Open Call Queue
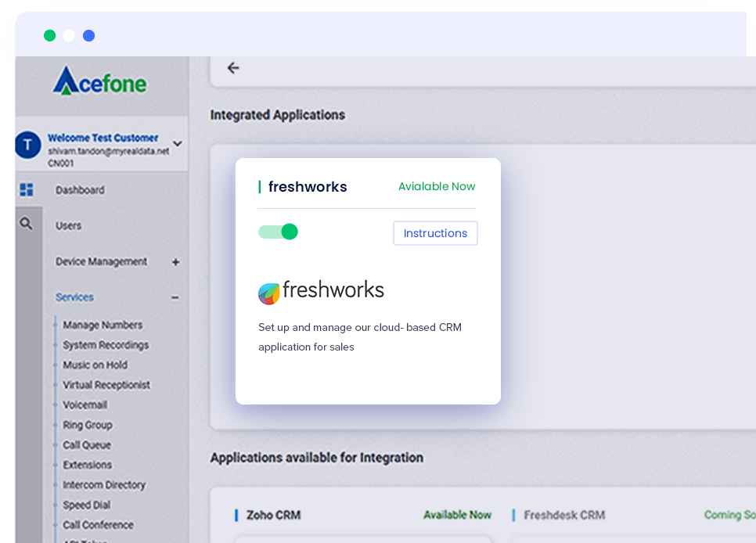This screenshot has width=756, height=543. coord(87,445)
